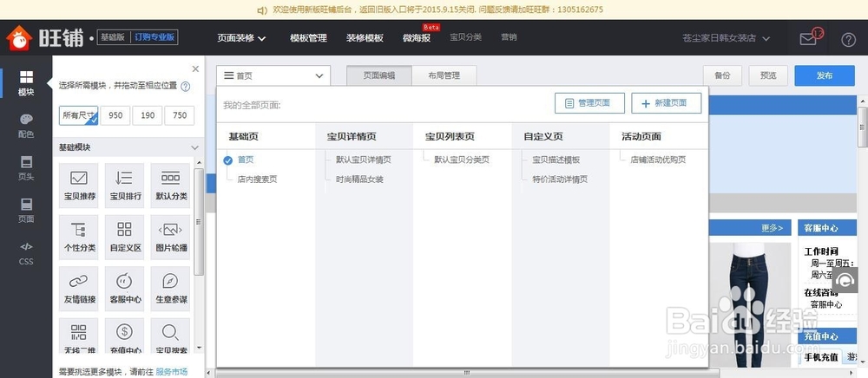
Task: Select the 手机充值 tab in 充值中心
Action: [821, 357]
